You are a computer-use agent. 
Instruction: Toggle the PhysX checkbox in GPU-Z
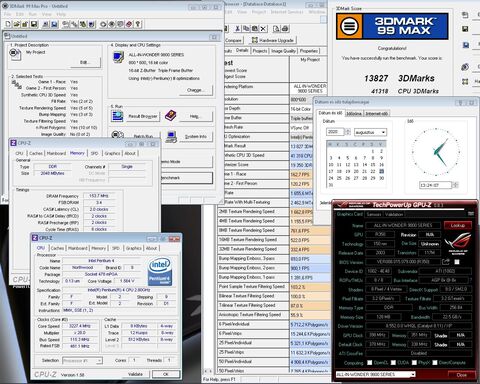[414, 362]
